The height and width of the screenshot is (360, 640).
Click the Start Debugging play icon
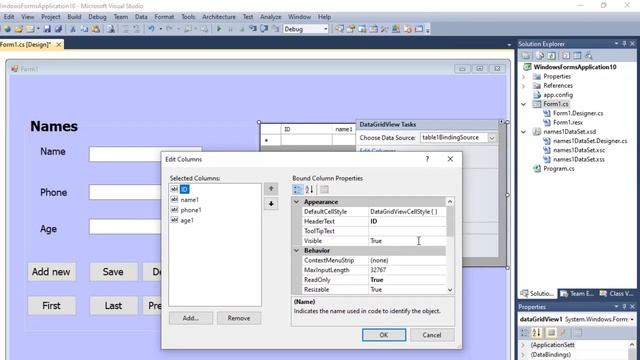click(x=219, y=29)
